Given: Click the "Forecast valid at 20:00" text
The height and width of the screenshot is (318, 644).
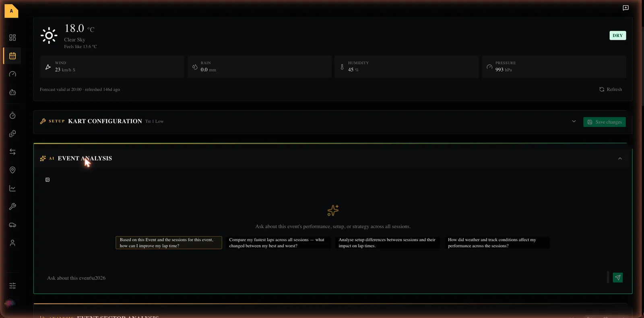Looking at the screenshot, I should click(61, 89).
